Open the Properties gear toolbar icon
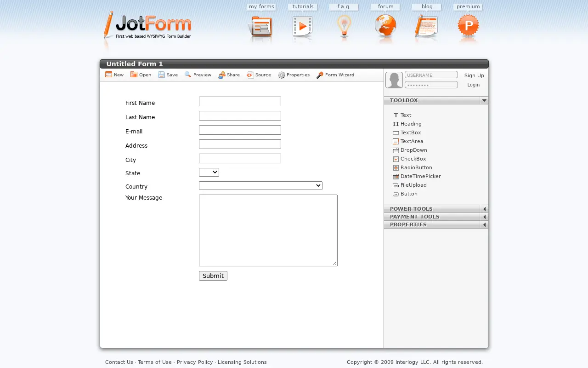This screenshot has height=368, width=588. click(282, 75)
